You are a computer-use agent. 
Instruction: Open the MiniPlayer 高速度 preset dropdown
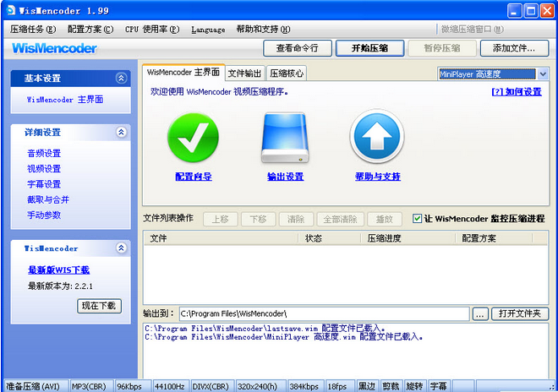pyautogui.click(x=542, y=74)
